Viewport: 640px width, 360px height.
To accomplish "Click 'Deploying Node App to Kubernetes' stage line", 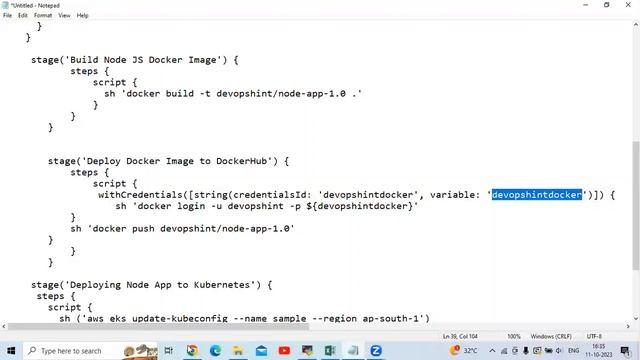I will click(151, 285).
